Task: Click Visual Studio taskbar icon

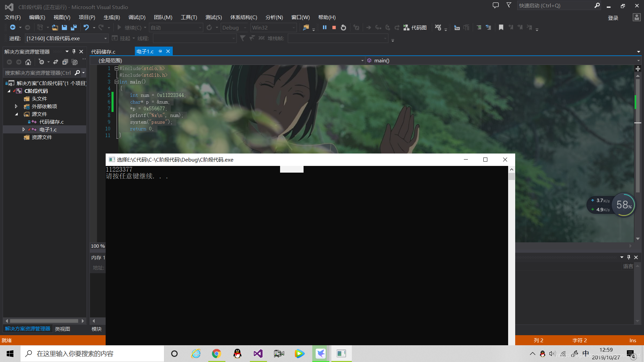Action: point(258,354)
